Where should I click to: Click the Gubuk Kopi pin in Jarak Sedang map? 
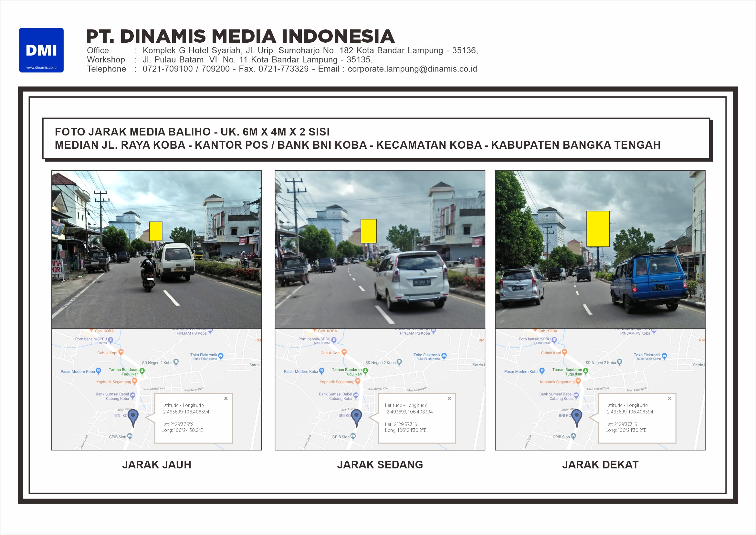click(344, 352)
